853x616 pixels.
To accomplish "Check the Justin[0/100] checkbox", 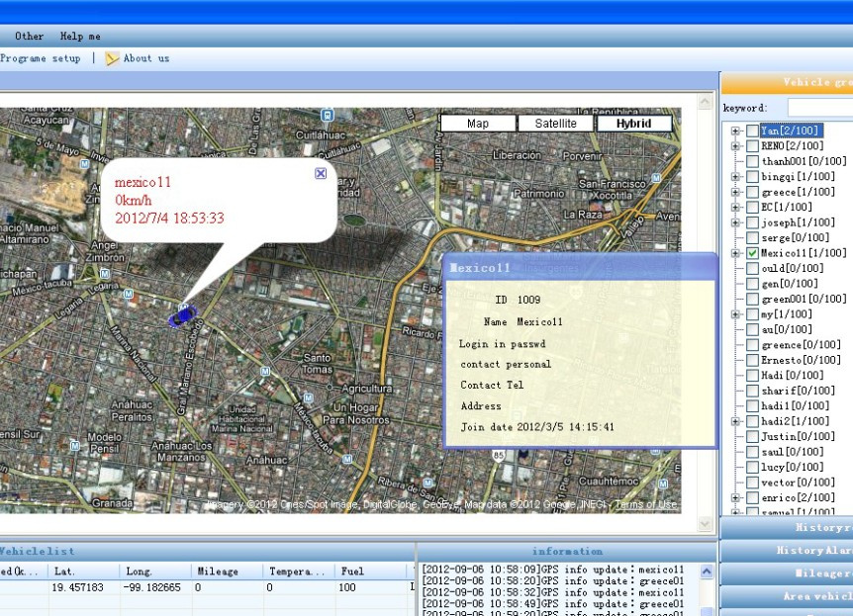I will 752,437.
